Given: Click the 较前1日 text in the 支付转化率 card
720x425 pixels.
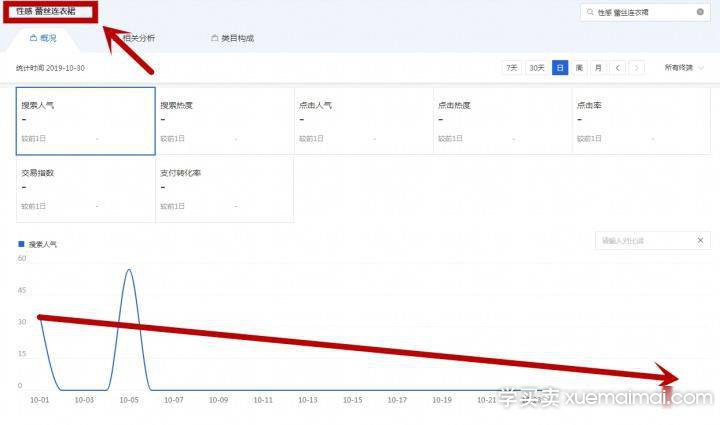Looking at the screenshot, I should point(172,207).
